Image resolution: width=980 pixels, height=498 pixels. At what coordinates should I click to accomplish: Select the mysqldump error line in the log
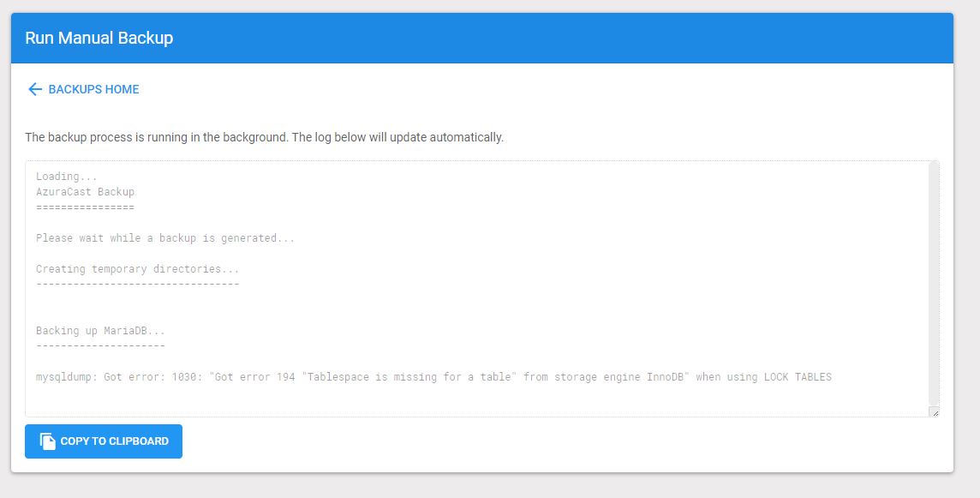coord(433,376)
